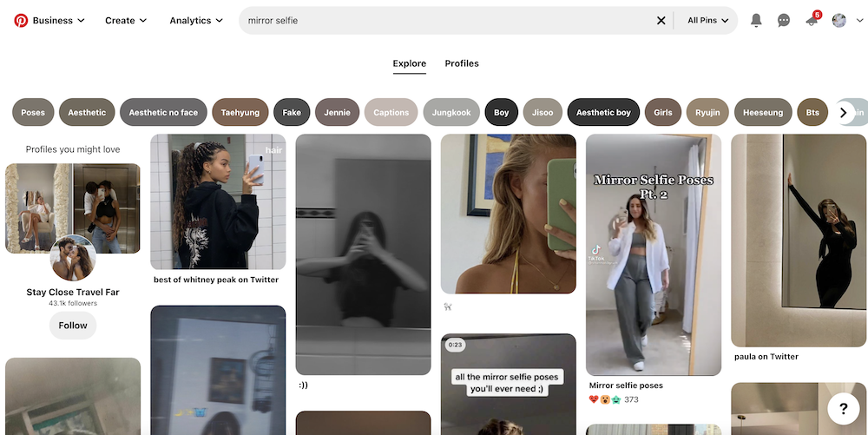
Task: Click the Pinterest logo icon
Action: 21,20
